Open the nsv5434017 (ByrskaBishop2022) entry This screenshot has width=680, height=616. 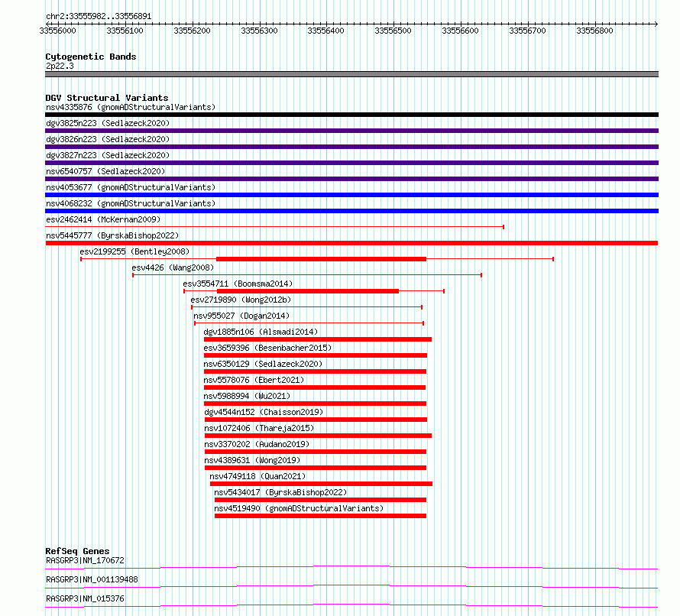click(280, 492)
